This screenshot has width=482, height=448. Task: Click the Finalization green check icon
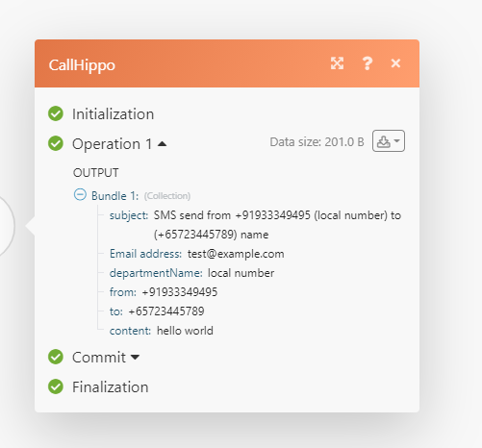[56, 386]
